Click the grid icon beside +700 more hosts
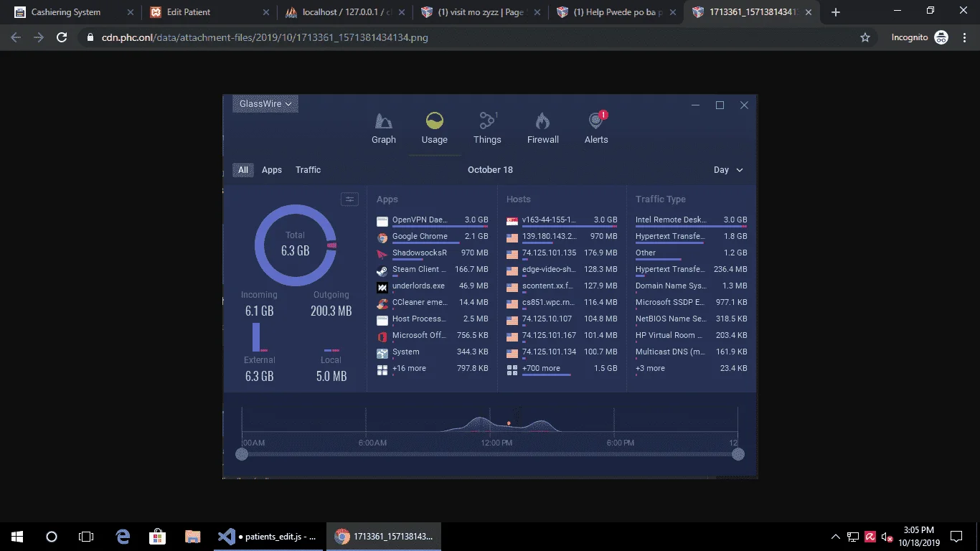This screenshot has width=980, height=551. [512, 369]
